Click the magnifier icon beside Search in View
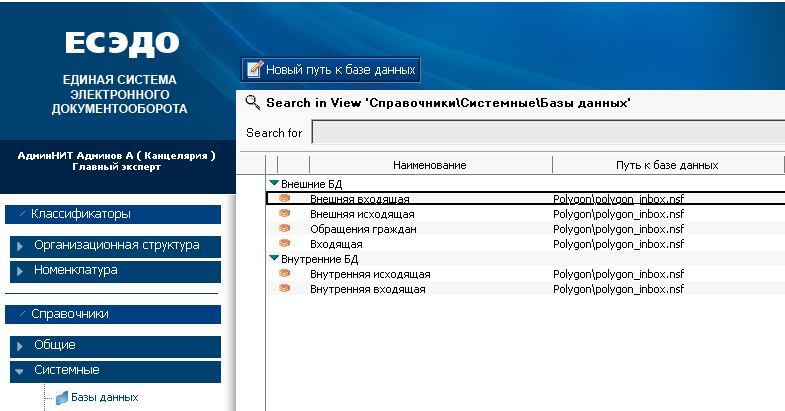 point(252,102)
